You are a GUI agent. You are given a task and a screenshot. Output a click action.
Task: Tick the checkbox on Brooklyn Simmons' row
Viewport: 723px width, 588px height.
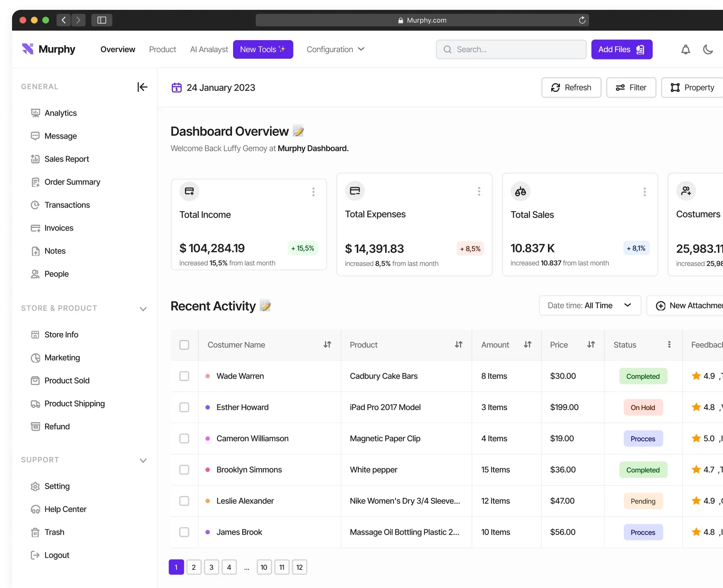pyautogui.click(x=184, y=470)
